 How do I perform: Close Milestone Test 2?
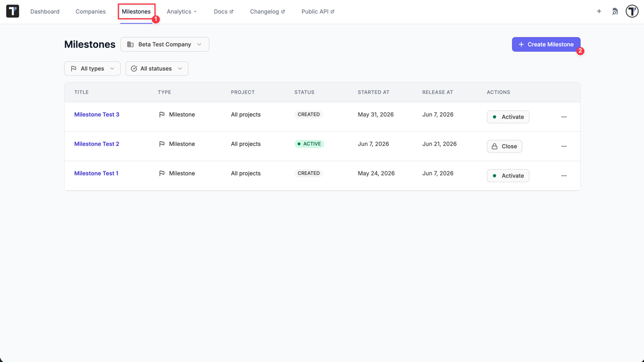505,146
